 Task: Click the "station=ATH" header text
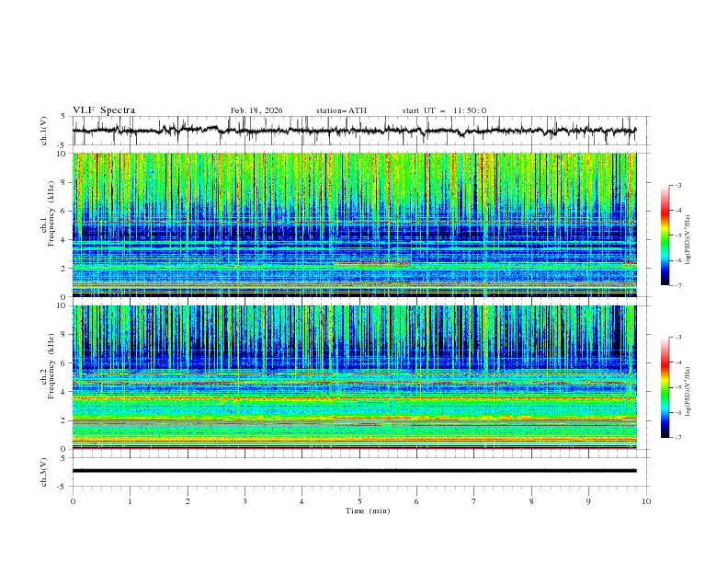(x=341, y=110)
